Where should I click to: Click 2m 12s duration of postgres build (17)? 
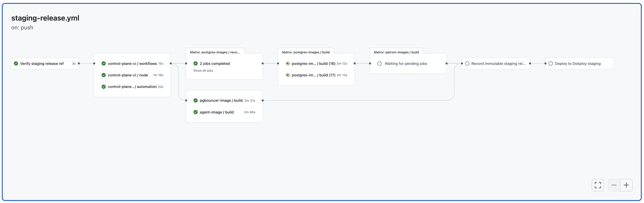(x=342, y=75)
